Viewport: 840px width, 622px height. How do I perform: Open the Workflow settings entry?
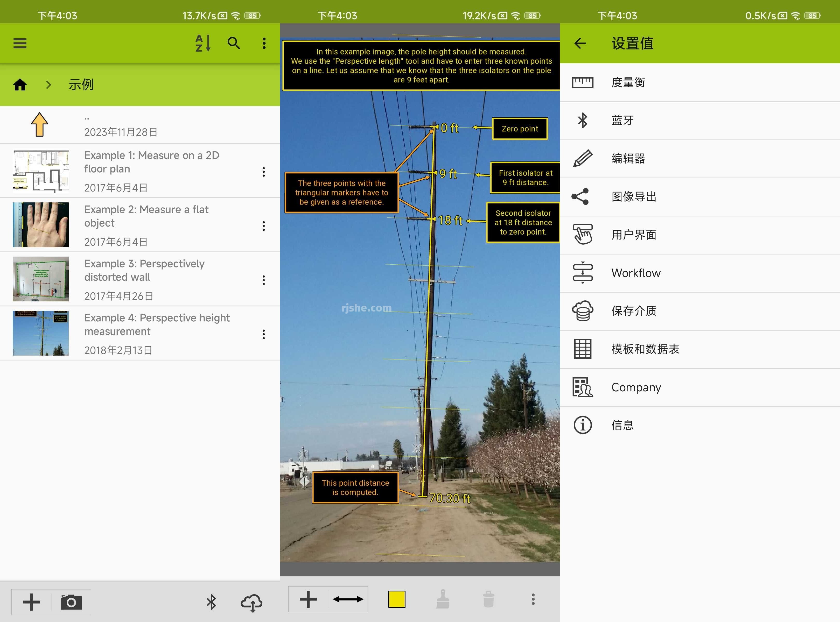[x=635, y=273]
